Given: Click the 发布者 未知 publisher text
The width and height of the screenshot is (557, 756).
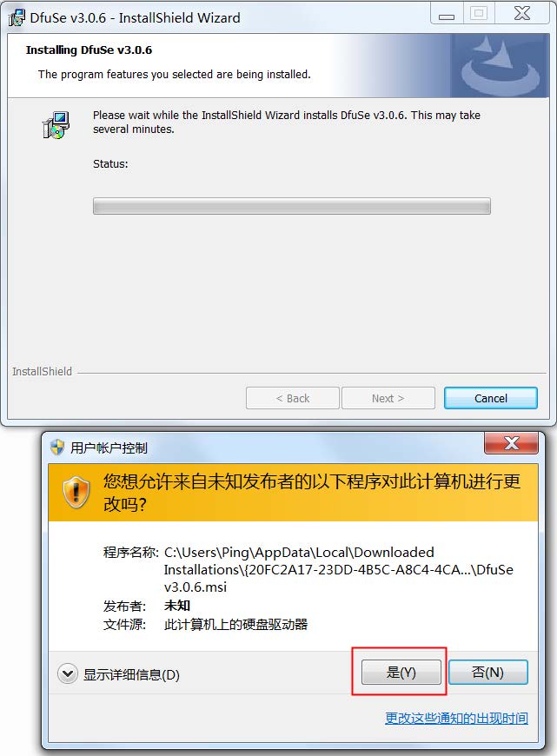Looking at the screenshot, I should coord(147,606).
